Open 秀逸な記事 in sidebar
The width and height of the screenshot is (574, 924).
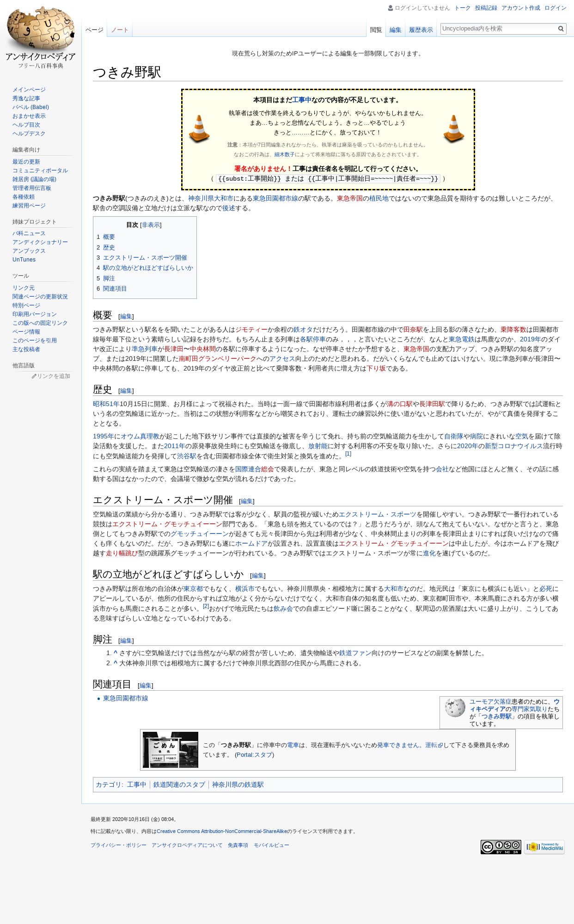26,98
